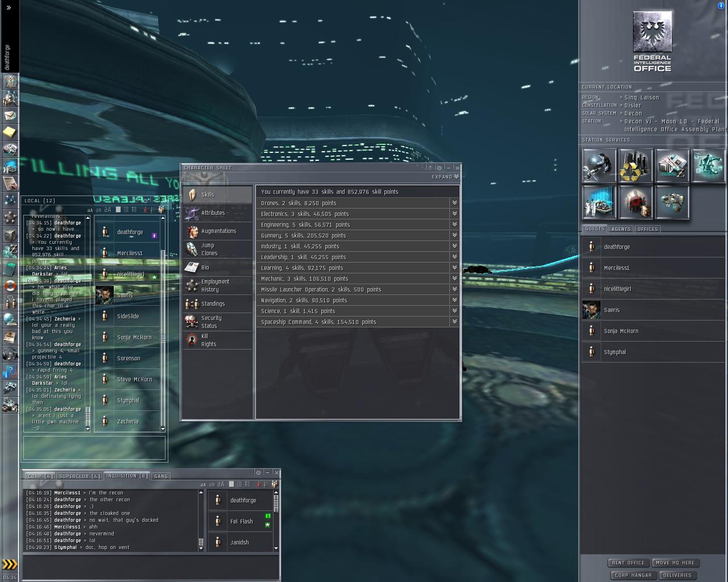Select compact list view in Local chat
Image resolution: width=728 pixels, height=582 pixels.
point(118,210)
